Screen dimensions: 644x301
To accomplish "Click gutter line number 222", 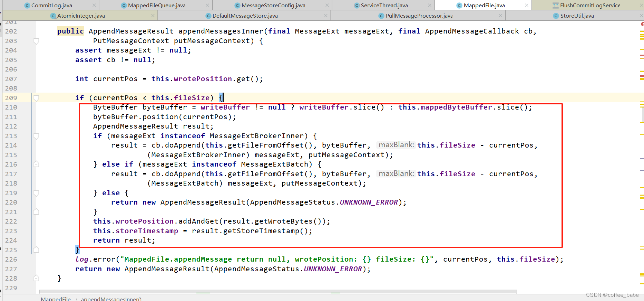I will [x=11, y=222].
